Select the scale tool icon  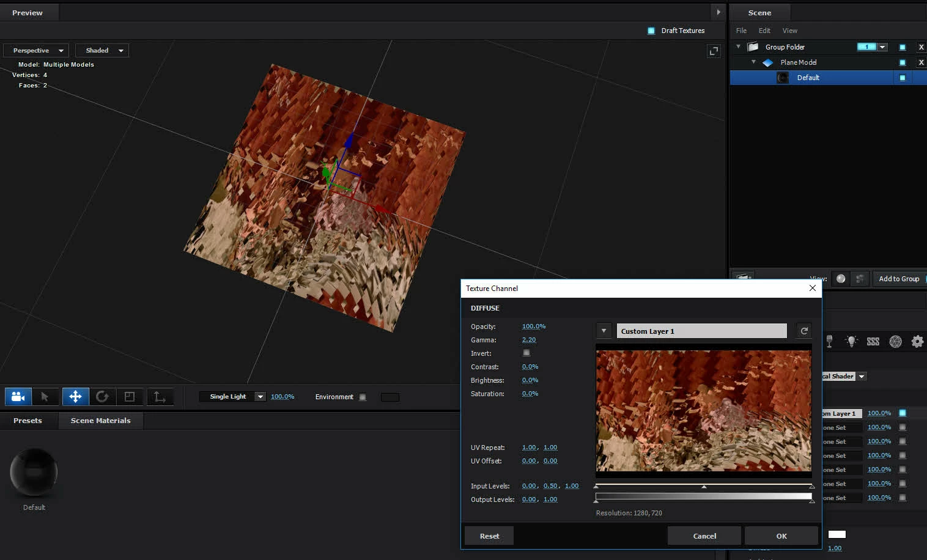coord(130,397)
